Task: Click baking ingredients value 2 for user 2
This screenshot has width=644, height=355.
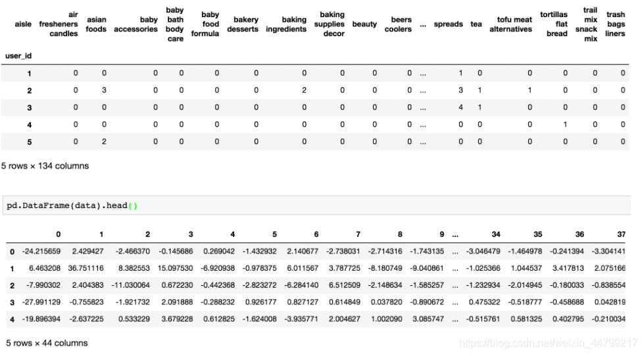Action: pos(305,90)
